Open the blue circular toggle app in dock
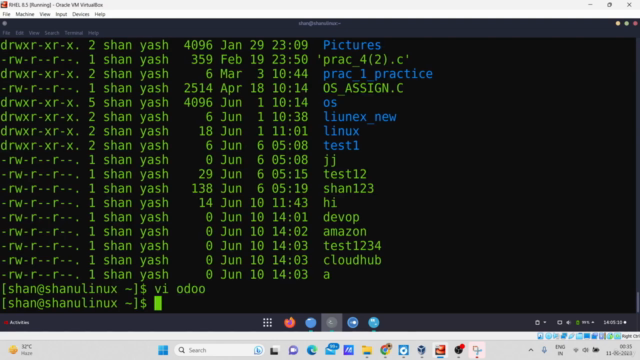Viewport: 640px width, 360px height. click(x=353, y=322)
